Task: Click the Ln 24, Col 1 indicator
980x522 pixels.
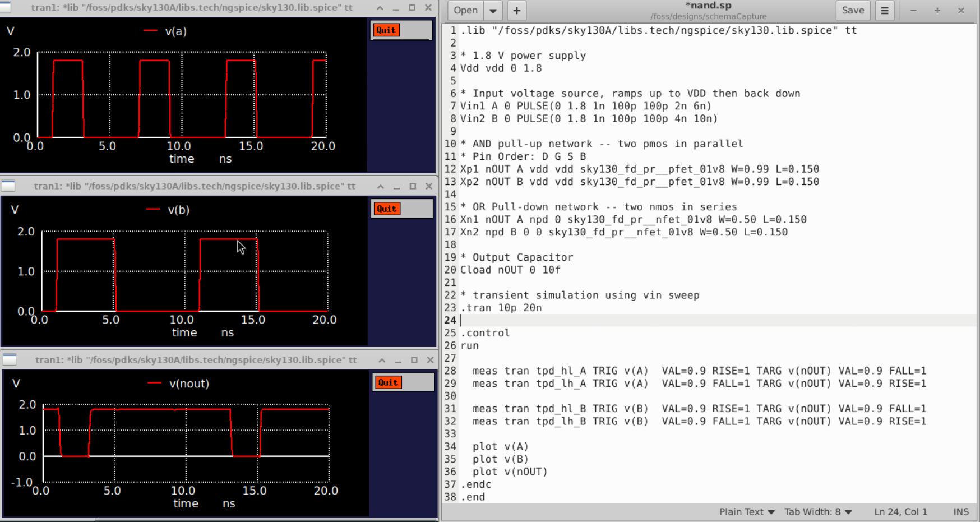Action: 900,511
